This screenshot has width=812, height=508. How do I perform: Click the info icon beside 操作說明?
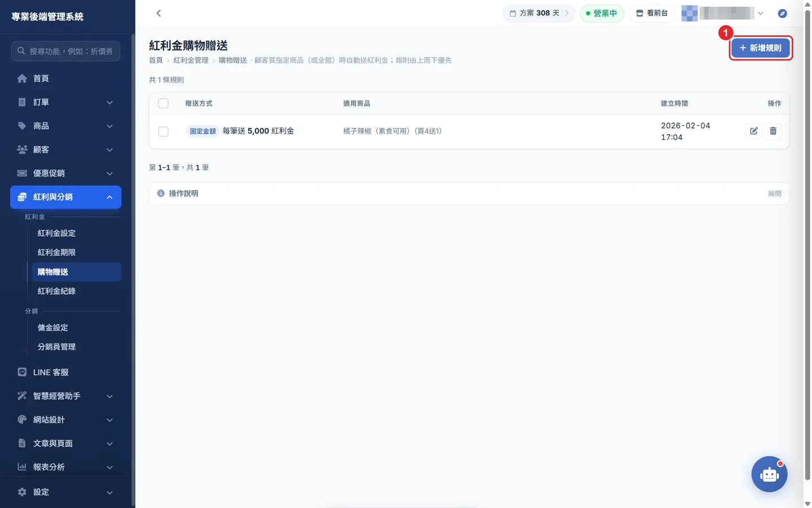click(161, 193)
